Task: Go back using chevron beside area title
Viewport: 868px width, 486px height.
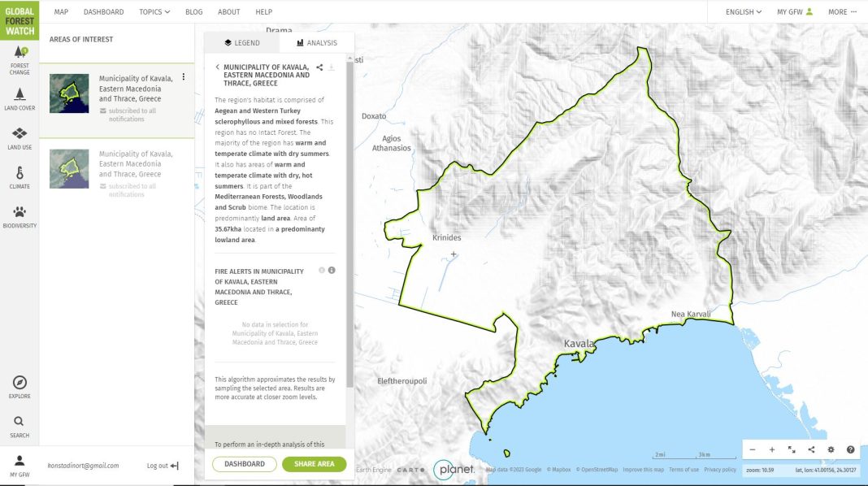Action: 217,67
